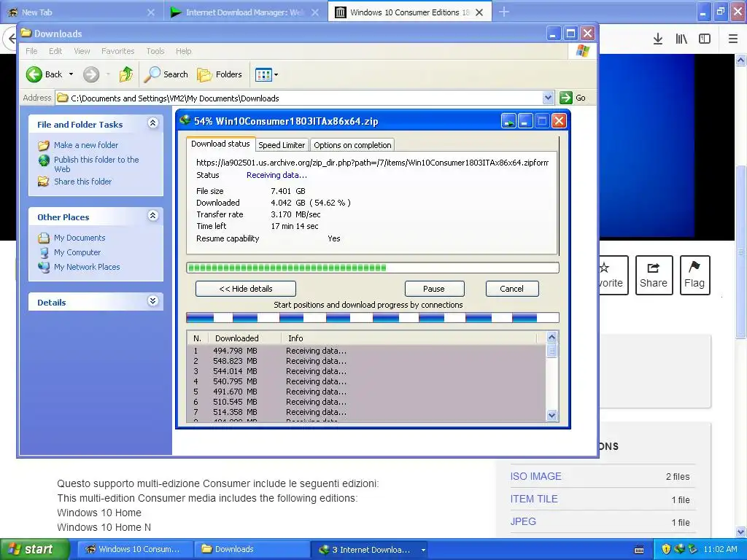Collapse the File and Folder Tasks panel
The image size is (747, 560).
(153, 123)
